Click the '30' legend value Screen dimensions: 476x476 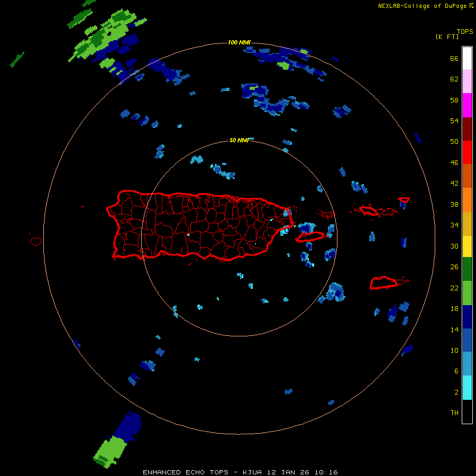(x=454, y=246)
